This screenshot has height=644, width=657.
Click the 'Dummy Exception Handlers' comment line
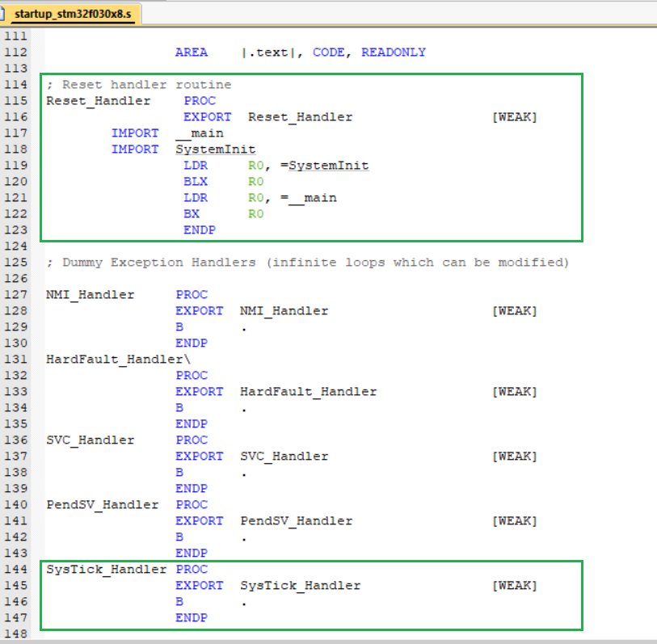click(x=308, y=263)
